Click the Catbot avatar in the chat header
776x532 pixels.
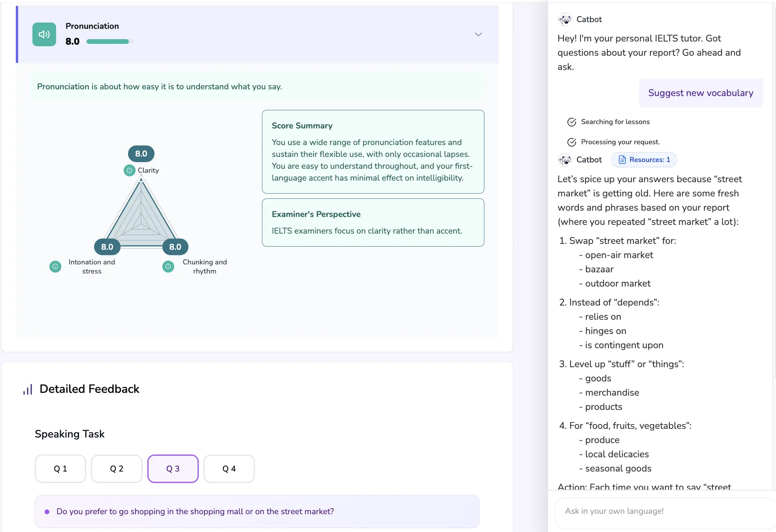565,19
